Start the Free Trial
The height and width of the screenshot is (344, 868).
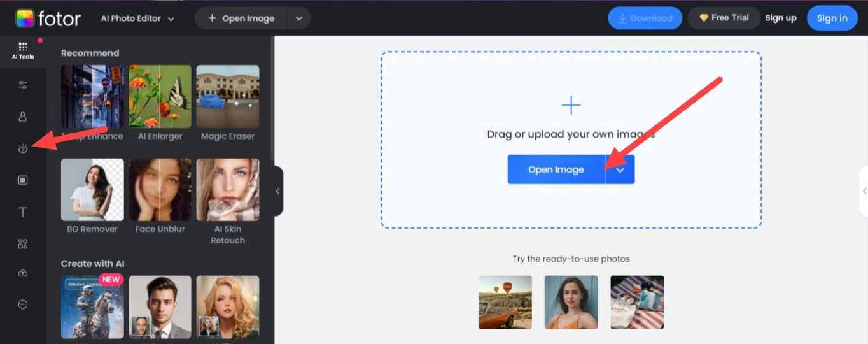tap(724, 18)
